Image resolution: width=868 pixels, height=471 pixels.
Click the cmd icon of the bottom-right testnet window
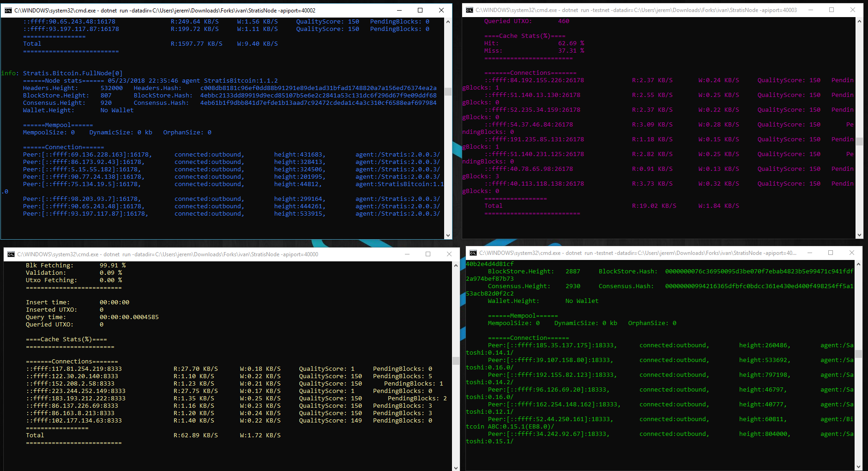(473, 253)
